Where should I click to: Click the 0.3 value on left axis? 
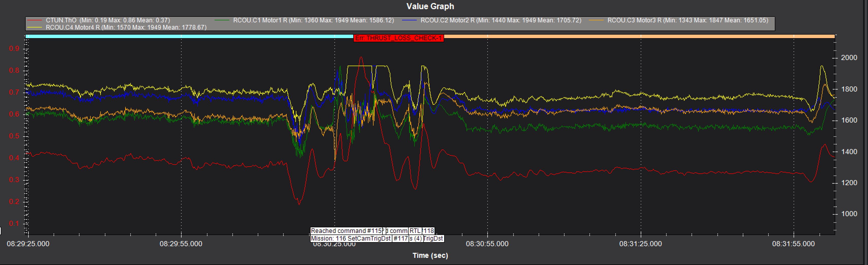point(14,180)
